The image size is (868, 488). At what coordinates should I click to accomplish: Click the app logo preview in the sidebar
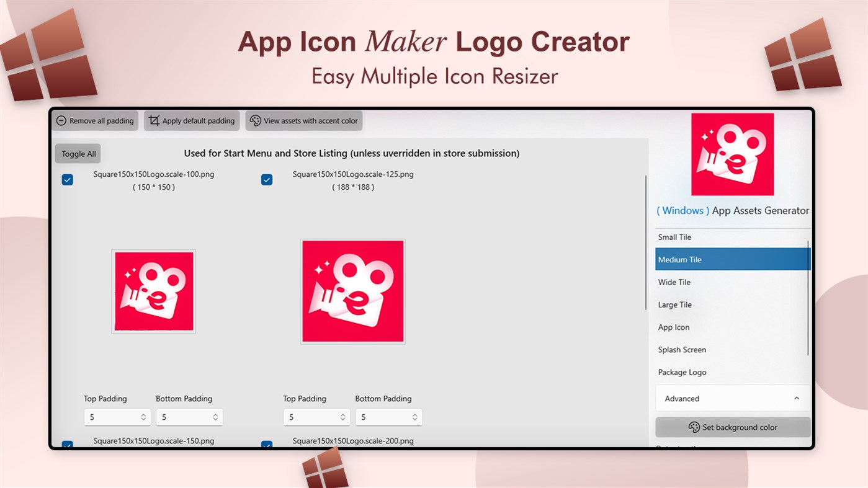(x=732, y=154)
